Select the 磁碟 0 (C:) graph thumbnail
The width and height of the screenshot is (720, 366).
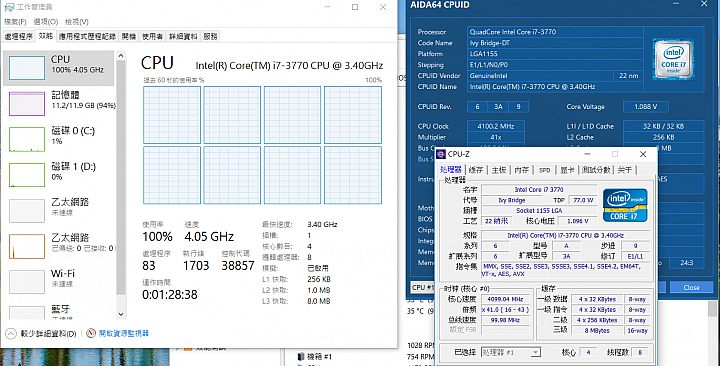pyautogui.click(x=27, y=139)
